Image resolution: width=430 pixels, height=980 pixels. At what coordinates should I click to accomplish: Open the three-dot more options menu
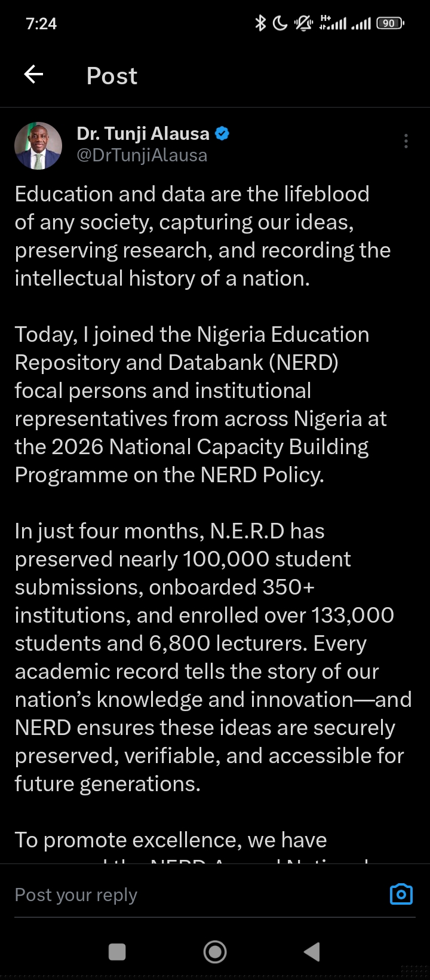coord(406,141)
